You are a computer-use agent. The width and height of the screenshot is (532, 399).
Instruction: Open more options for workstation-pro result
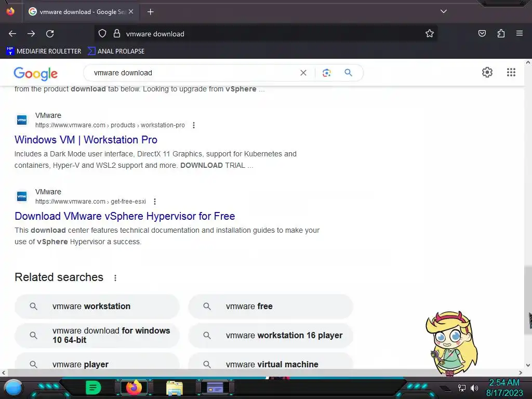point(194,125)
